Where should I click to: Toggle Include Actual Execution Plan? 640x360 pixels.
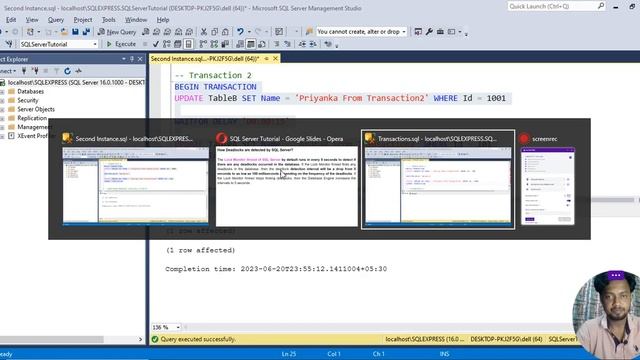point(203,44)
